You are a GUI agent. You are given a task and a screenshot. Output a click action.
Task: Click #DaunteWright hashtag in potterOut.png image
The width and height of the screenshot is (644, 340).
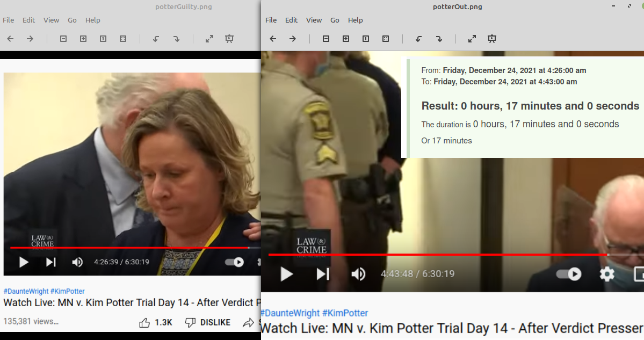291,313
